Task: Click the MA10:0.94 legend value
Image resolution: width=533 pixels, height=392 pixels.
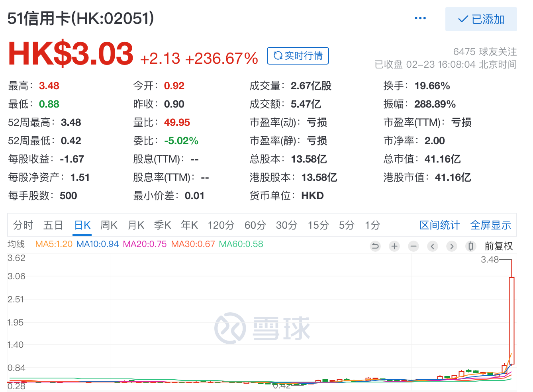Action: coord(98,244)
